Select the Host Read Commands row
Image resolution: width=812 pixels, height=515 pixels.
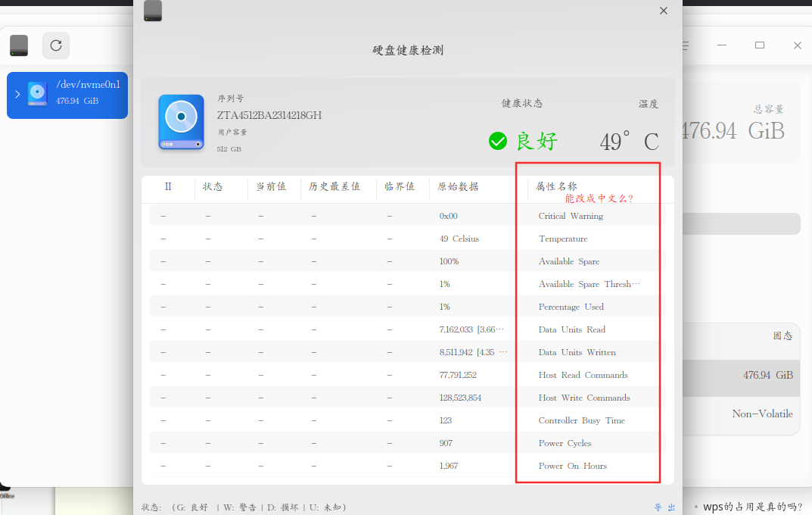[x=408, y=376]
